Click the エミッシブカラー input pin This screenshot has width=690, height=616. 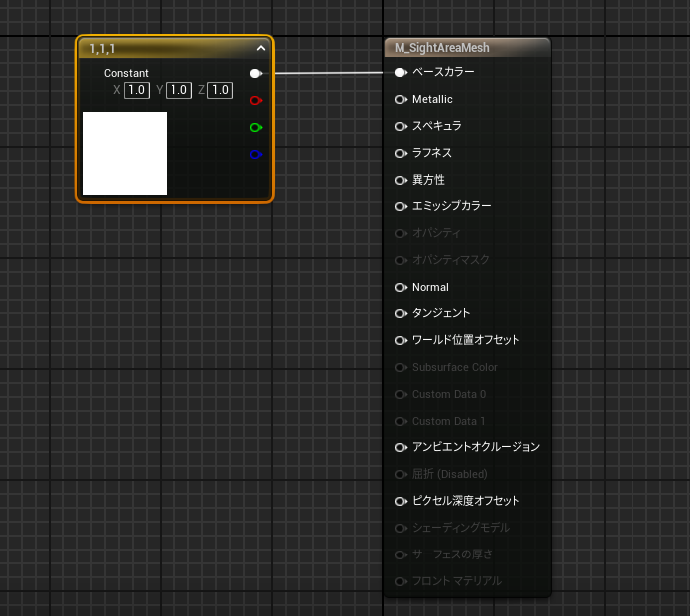[x=401, y=206]
